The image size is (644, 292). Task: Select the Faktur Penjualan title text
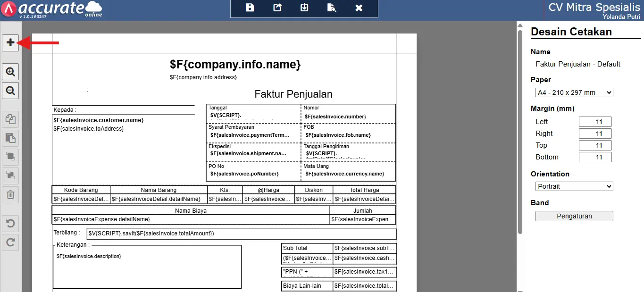point(293,94)
